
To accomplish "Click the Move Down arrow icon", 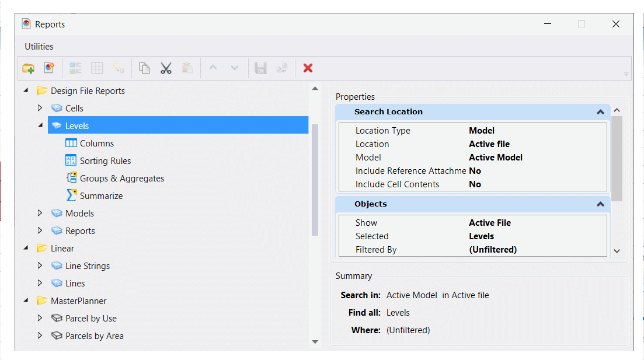I will click(235, 68).
